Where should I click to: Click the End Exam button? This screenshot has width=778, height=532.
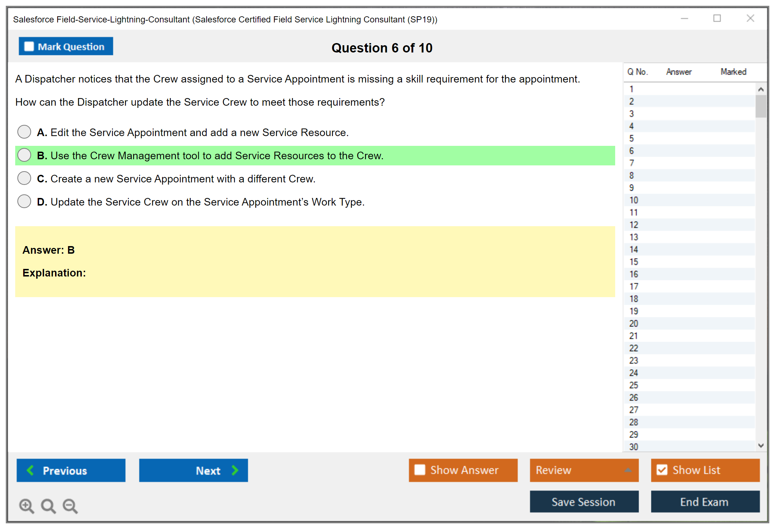pos(705,502)
